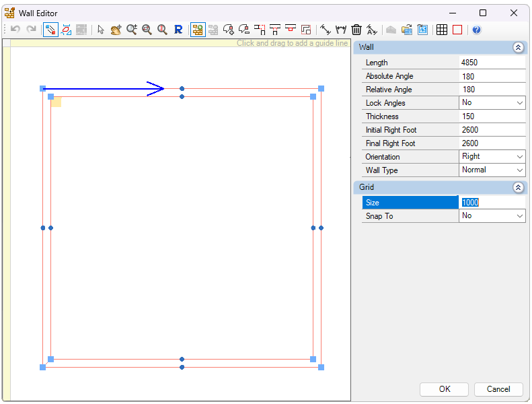Click the nested rooms layout icon

click(x=306, y=30)
